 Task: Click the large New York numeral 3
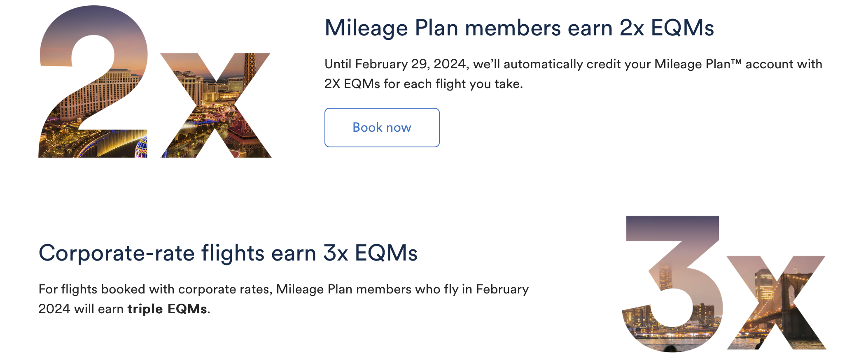672,284
